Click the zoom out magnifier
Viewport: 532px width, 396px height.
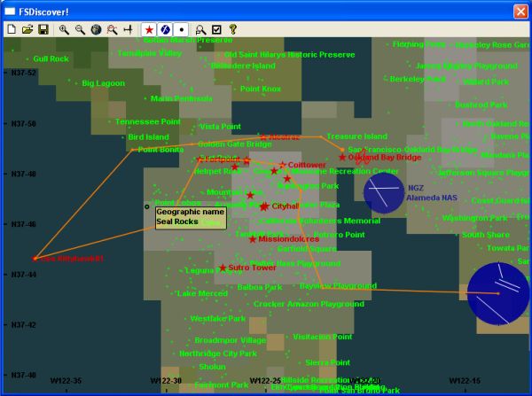point(80,29)
